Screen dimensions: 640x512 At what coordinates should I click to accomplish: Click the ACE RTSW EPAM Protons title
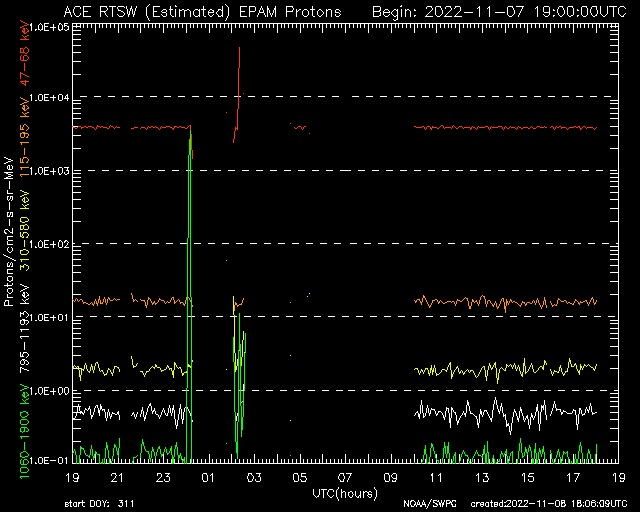coord(202,11)
